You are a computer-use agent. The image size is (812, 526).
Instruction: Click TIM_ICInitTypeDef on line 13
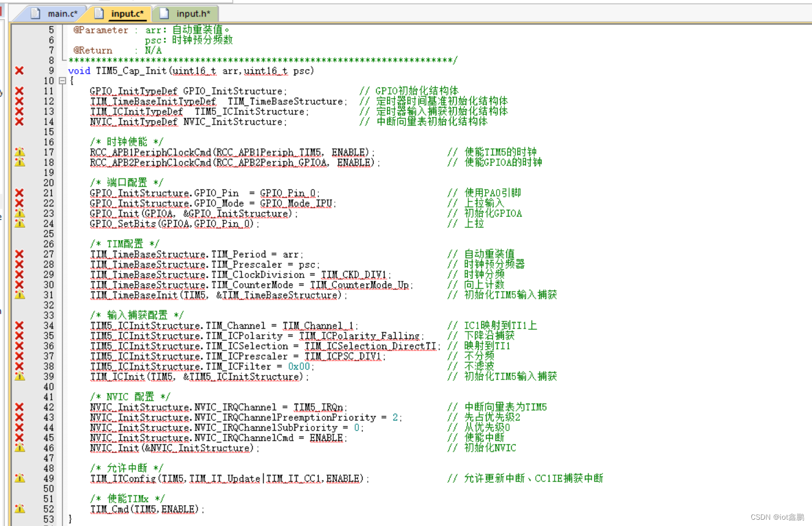[x=136, y=111]
